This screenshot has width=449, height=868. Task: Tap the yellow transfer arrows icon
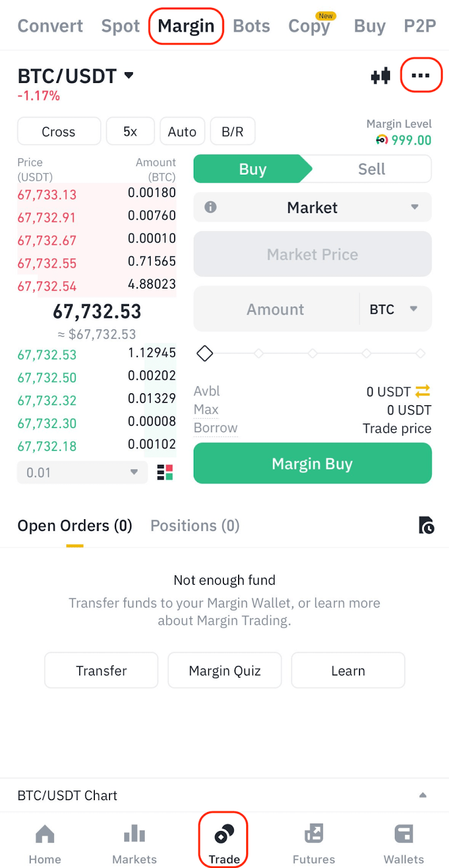tap(422, 391)
